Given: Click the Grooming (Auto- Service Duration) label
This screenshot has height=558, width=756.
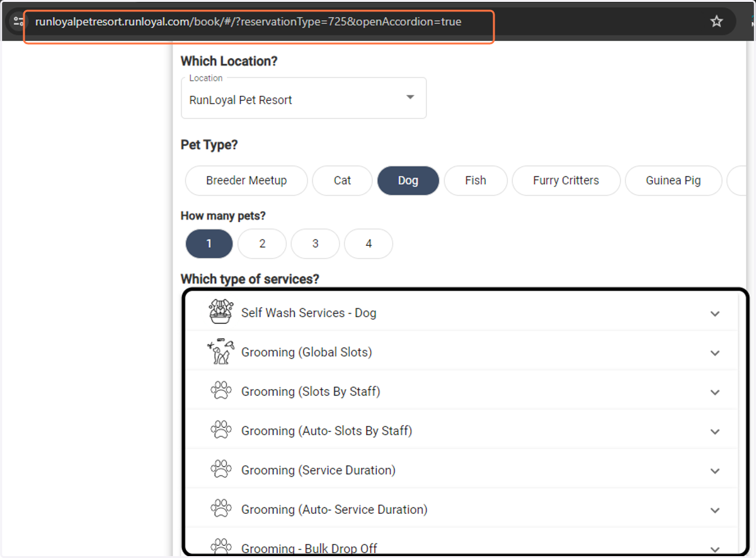Looking at the screenshot, I should tap(335, 509).
